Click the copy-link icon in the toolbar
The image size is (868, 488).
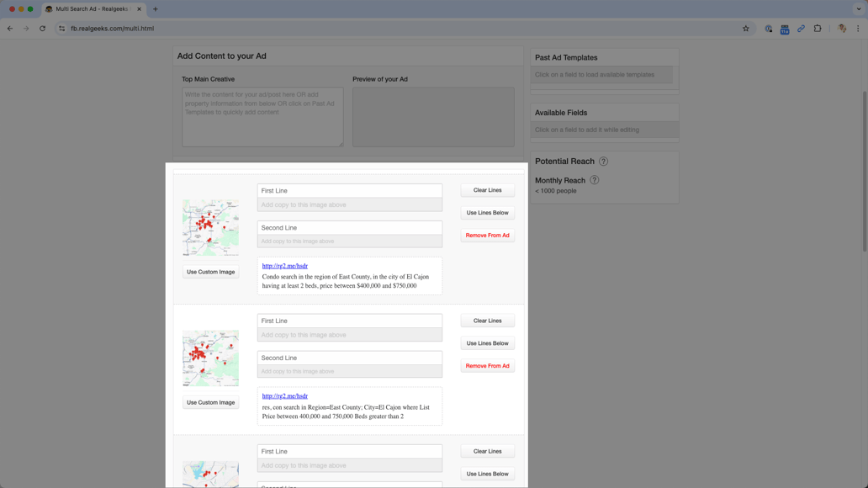coord(802,28)
